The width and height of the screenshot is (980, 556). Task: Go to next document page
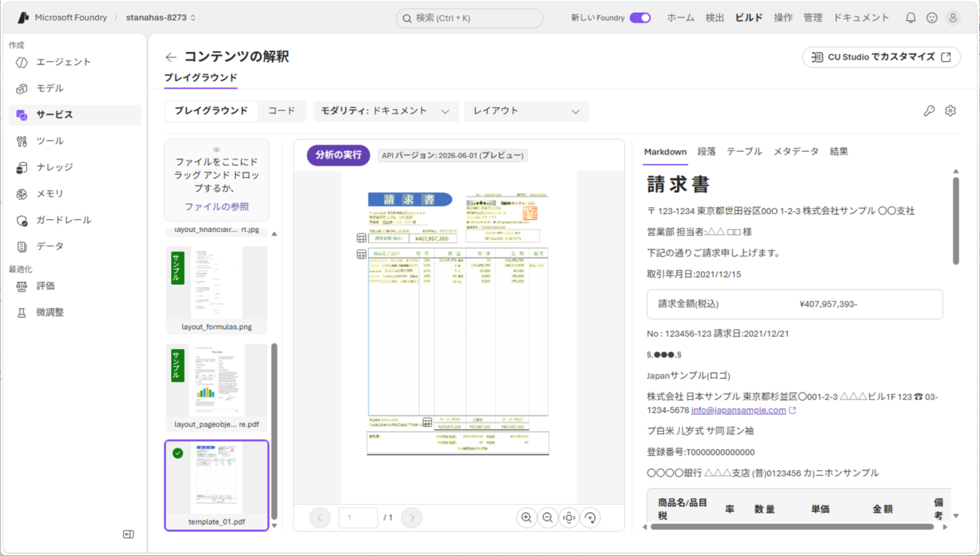pos(412,518)
